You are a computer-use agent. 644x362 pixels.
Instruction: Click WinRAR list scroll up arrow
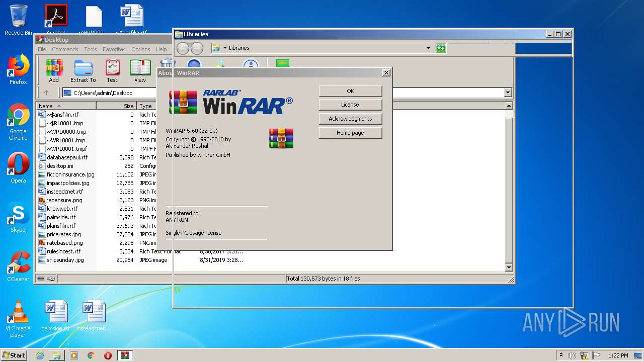click(x=509, y=106)
